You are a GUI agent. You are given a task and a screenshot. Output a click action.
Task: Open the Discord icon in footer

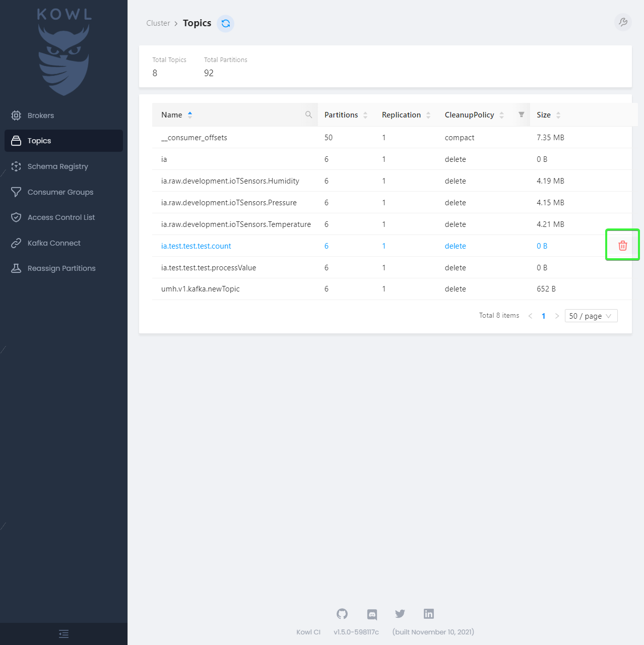[372, 614]
